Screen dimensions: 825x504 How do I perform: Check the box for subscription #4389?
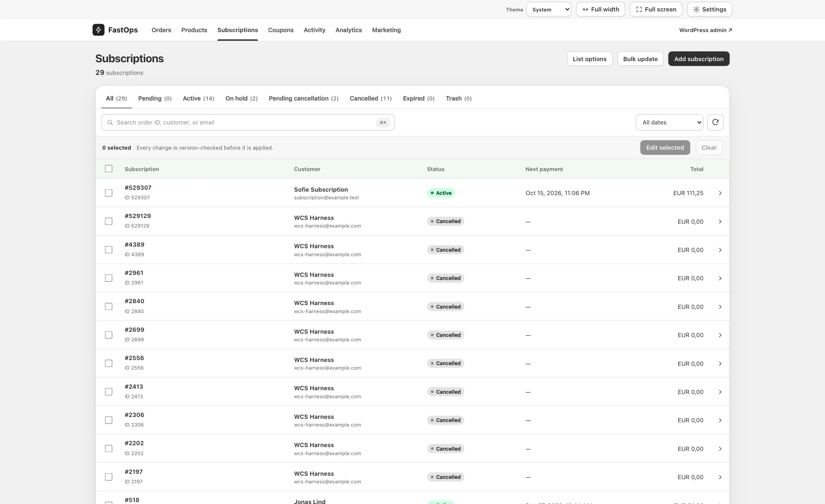(108, 250)
